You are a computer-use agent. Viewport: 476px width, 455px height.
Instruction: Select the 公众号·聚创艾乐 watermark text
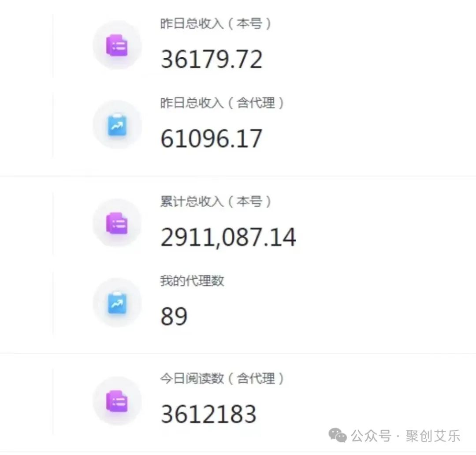click(x=405, y=435)
